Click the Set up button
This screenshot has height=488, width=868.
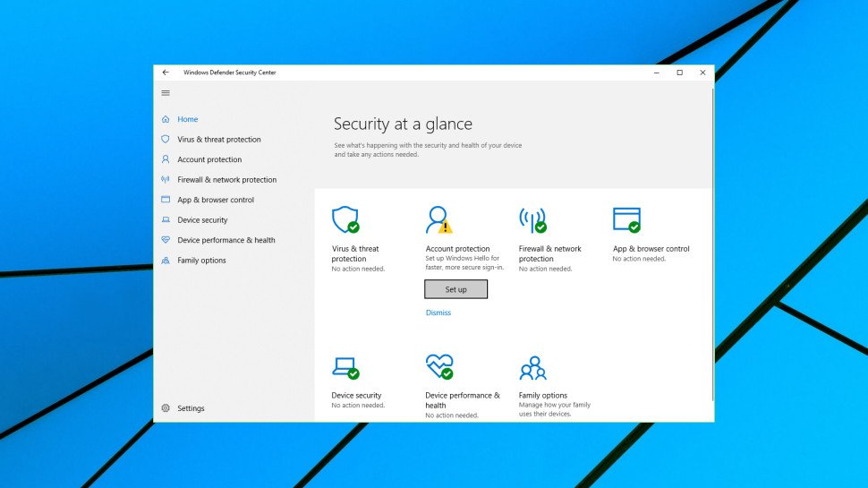(456, 289)
